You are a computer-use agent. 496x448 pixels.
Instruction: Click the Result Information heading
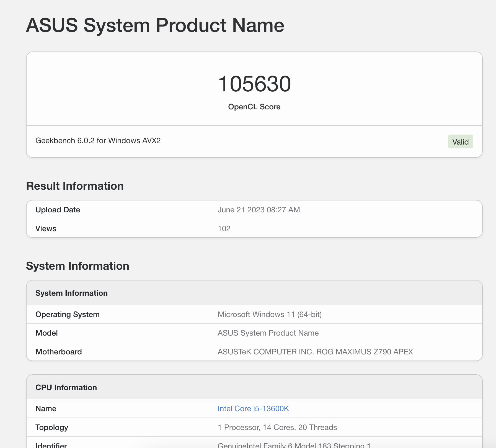(x=75, y=186)
